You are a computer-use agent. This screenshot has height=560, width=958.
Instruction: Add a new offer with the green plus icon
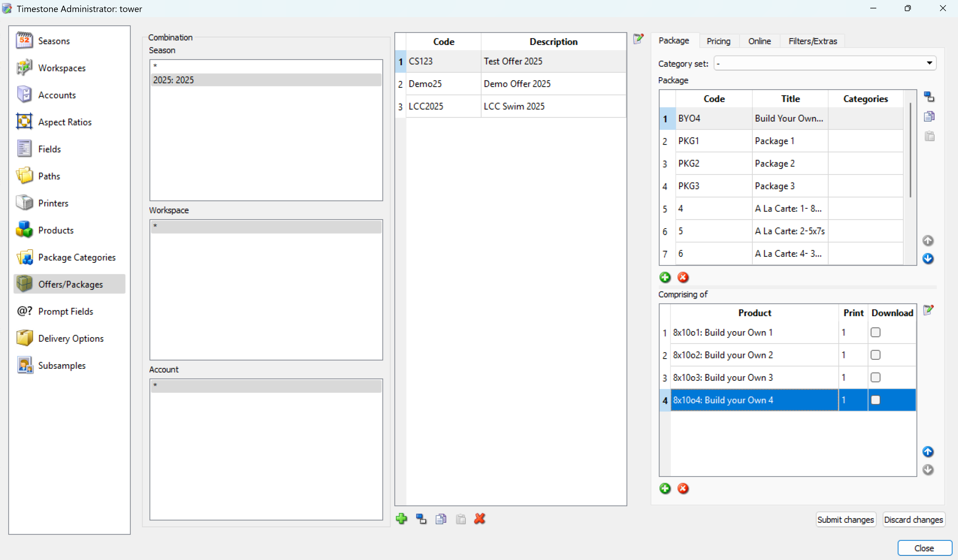[x=402, y=519]
